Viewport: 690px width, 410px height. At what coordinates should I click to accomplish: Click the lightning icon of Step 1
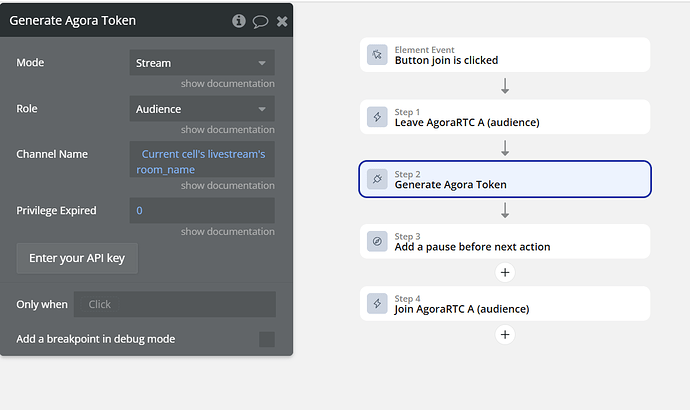(377, 117)
